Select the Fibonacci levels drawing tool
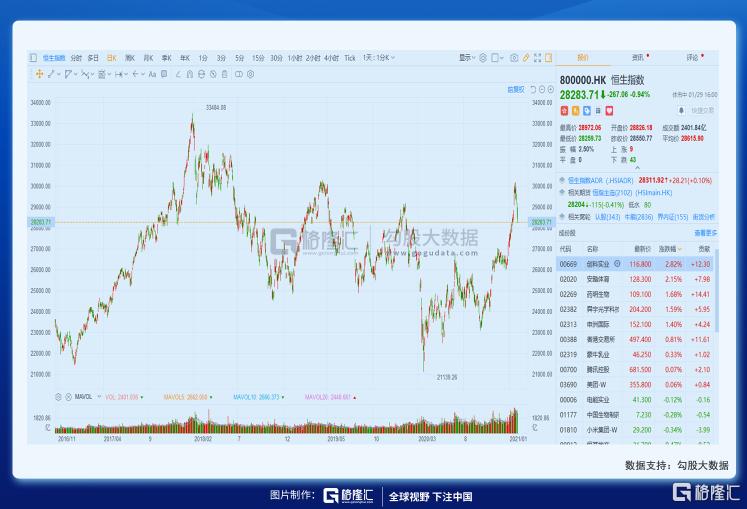The height and width of the screenshot is (509, 747). 101,74
